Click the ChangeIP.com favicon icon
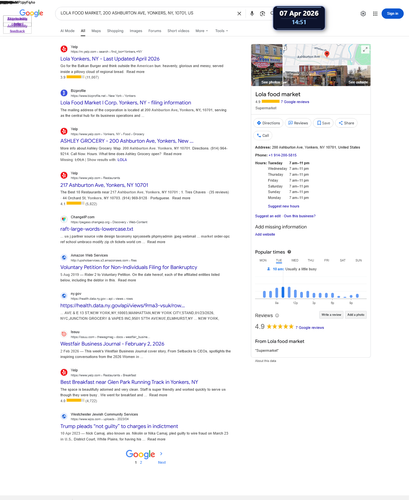414x500 pixels. (64, 219)
